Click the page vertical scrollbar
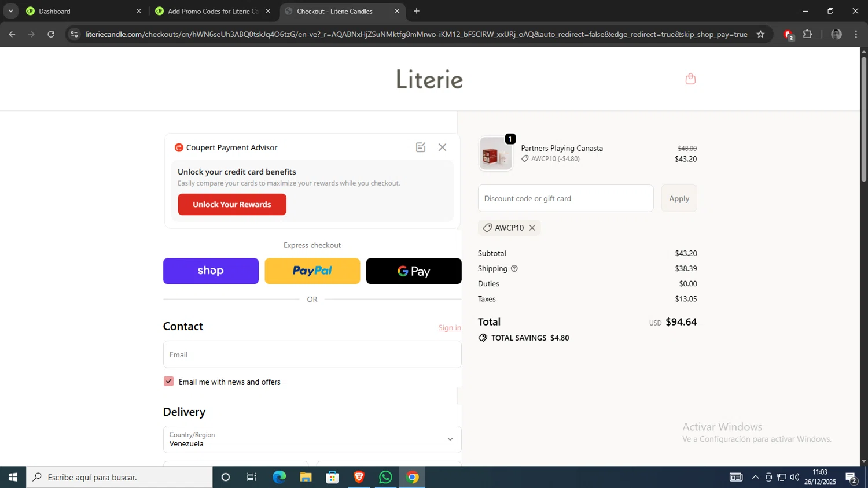 863,119
